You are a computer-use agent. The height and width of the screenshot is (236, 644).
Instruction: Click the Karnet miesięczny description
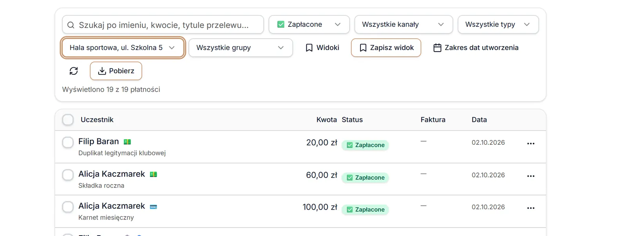[106, 218]
